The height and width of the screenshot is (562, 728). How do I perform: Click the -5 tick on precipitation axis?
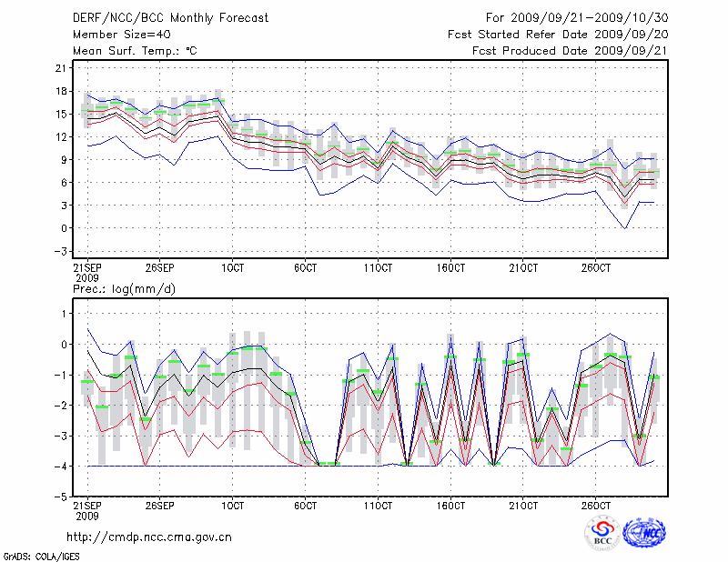click(62, 497)
